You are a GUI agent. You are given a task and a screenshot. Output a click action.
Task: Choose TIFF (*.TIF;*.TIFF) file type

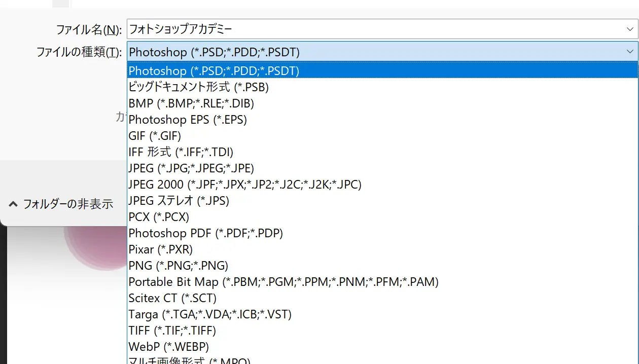[x=382, y=330]
